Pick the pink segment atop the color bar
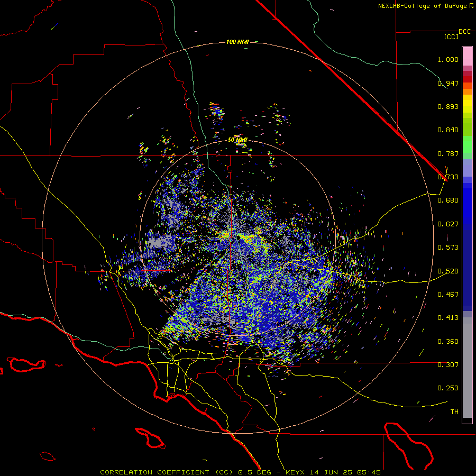 click(x=467, y=56)
